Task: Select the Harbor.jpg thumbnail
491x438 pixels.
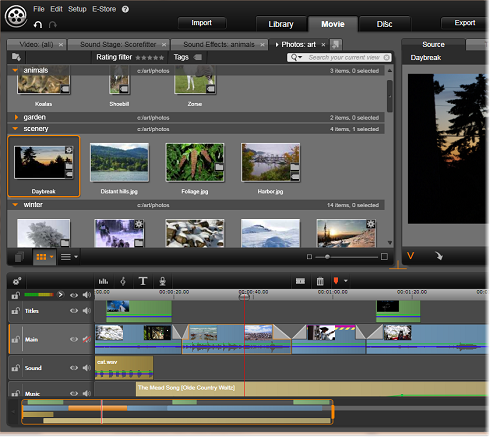Action: [x=270, y=162]
